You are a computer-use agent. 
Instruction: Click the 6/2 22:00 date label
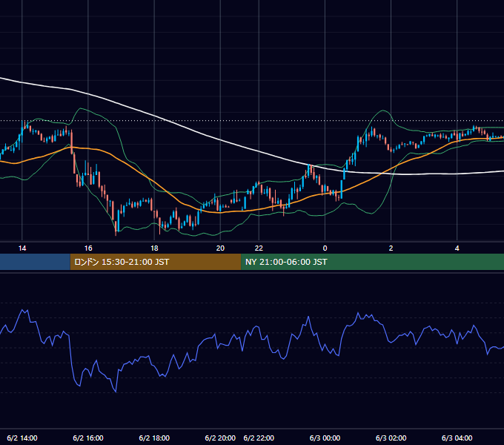[259, 438]
